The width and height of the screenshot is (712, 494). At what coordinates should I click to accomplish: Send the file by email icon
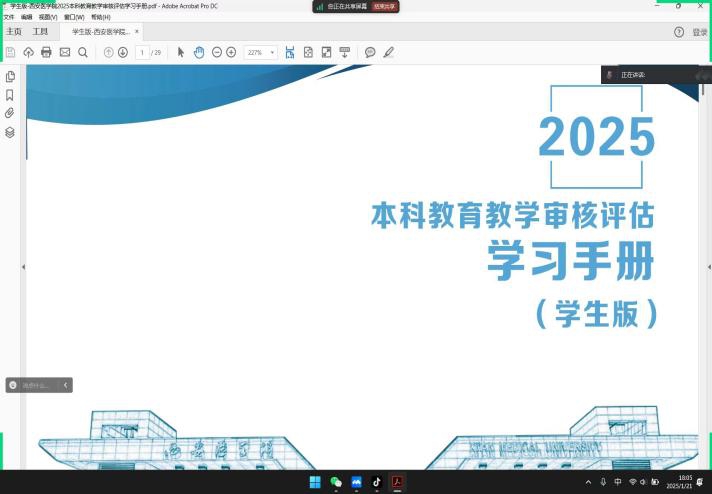tap(65, 52)
